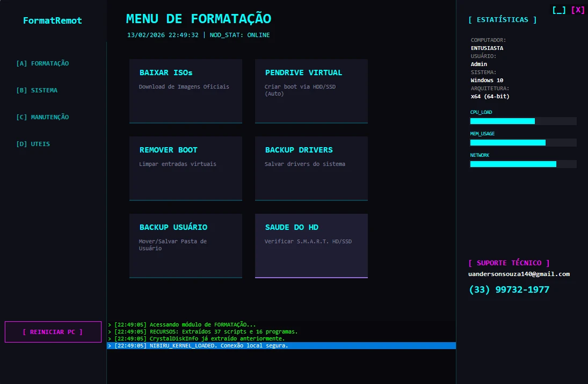Image resolution: width=588 pixels, height=384 pixels.
Task: Choose the BACKUP USUÁRIO card
Action: 185,245
